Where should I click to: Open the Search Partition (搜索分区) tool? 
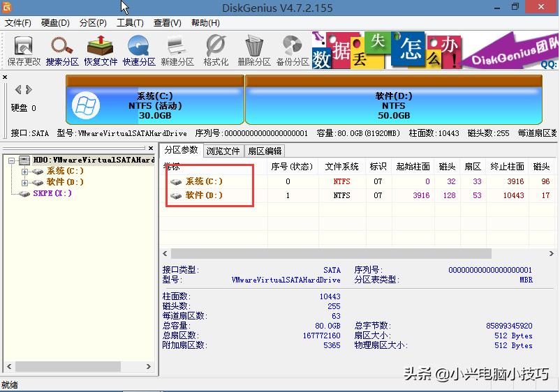62,50
